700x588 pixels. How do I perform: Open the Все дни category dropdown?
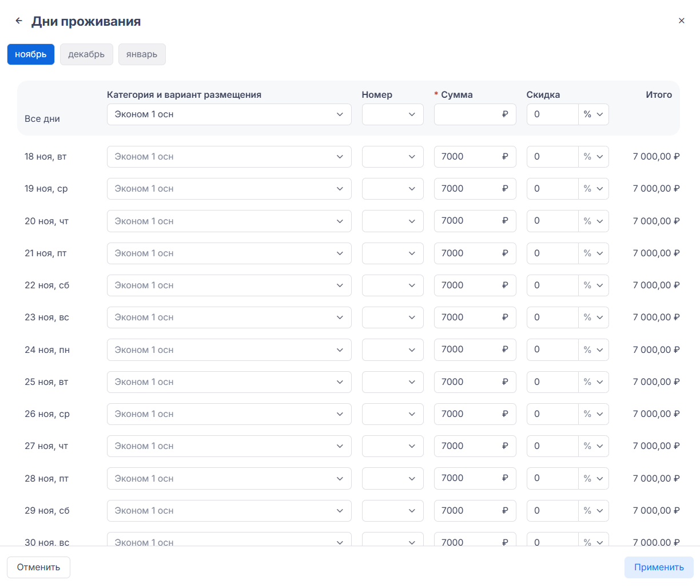(x=229, y=114)
